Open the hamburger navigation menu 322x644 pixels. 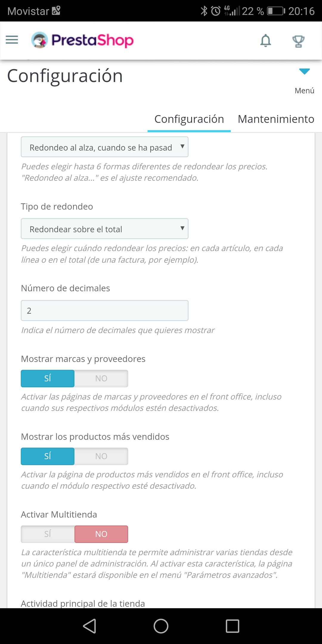pyautogui.click(x=12, y=40)
